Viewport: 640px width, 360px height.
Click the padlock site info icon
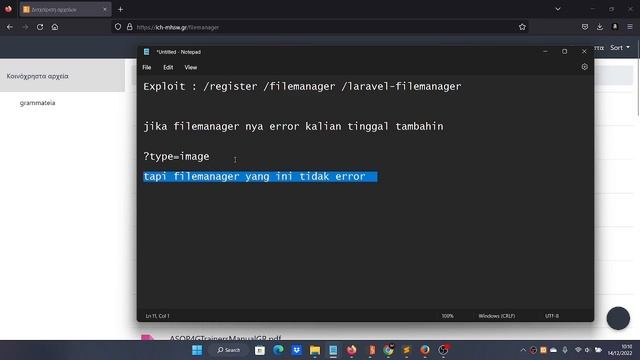(x=129, y=27)
